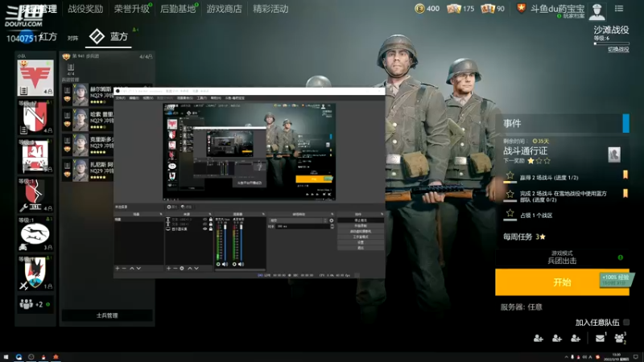The height and width of the screenshot is (362, 644).
Task: Move selected scene down in OBS Scenes panel
Action: (138, 268)
